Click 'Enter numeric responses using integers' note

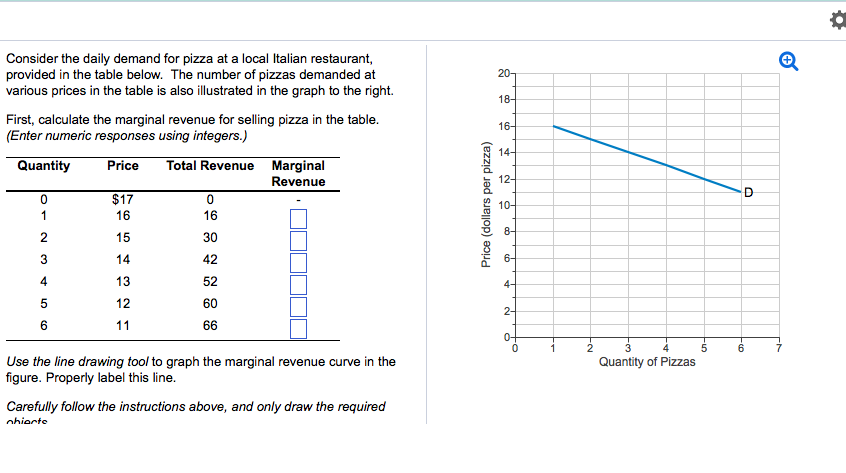tap(126, 136)
